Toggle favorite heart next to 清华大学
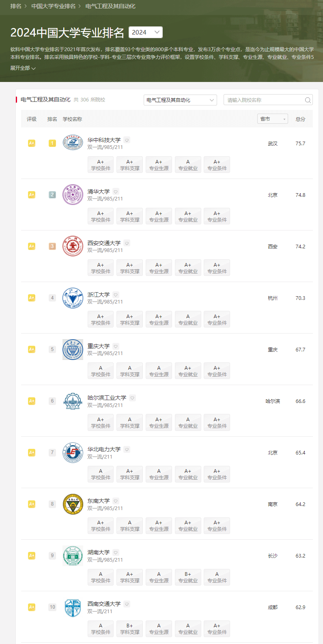Viewport: 323px width, 644px height. click(x=116, y=192)
